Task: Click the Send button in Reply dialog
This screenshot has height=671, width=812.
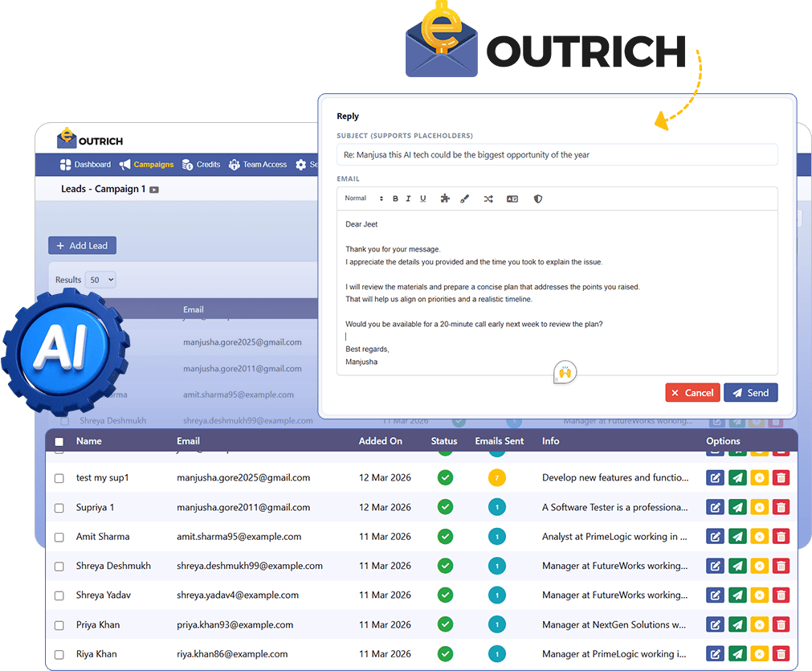Action: click(x=750, y=393)
